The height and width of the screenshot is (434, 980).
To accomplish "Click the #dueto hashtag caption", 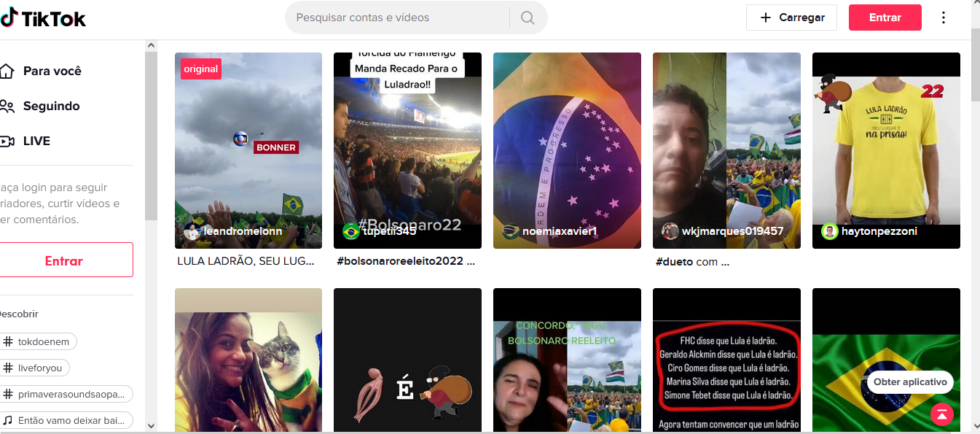I will [x=675, y=262].
